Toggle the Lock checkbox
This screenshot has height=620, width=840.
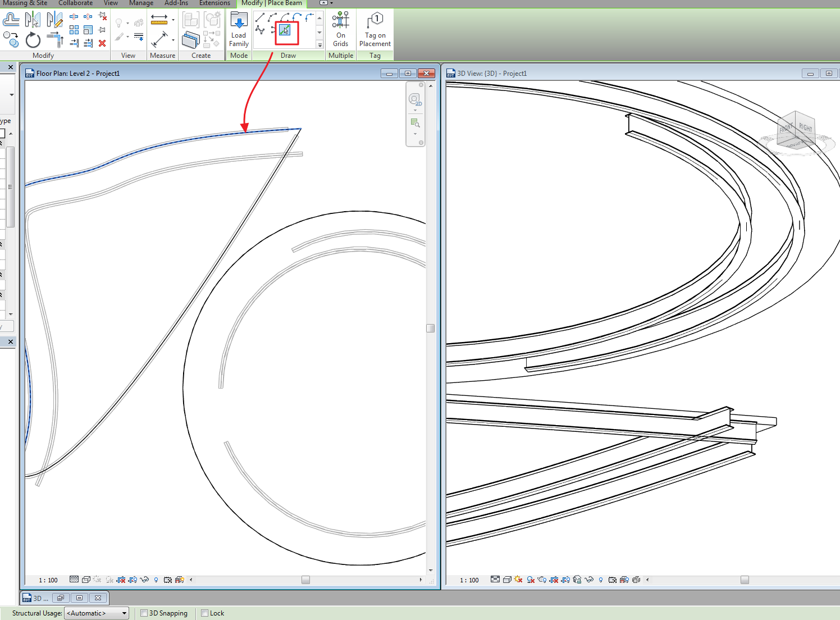click(204, 613)
